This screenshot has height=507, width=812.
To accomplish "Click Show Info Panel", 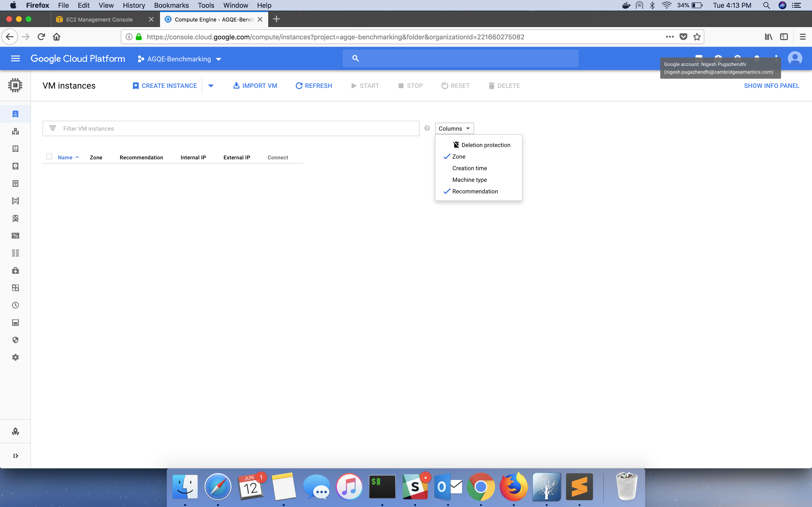I will click(771, 86).
